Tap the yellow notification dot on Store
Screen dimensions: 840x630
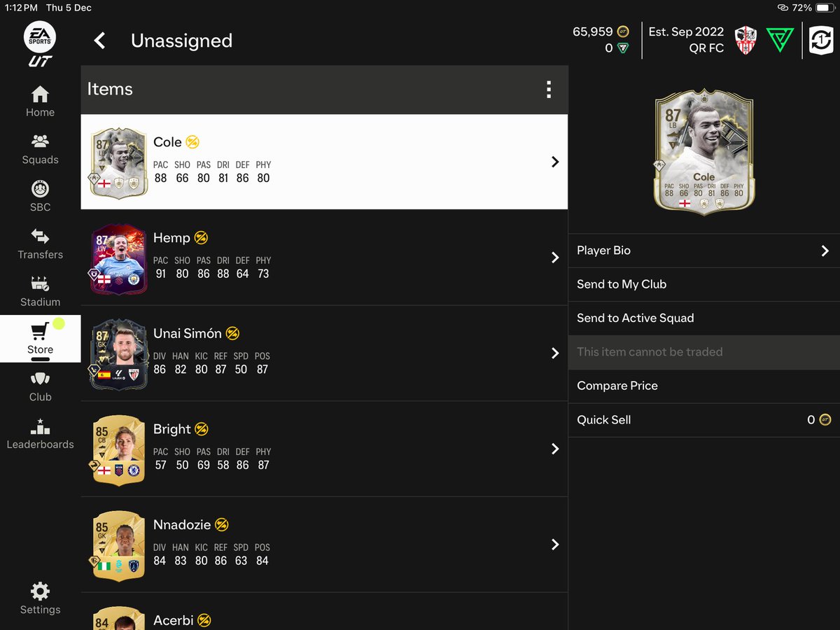(59, 323)
